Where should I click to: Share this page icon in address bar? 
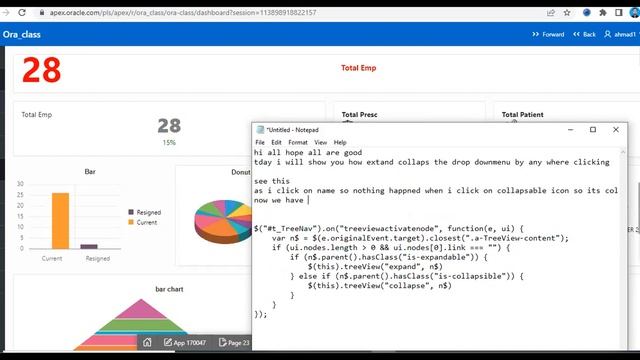551,13
